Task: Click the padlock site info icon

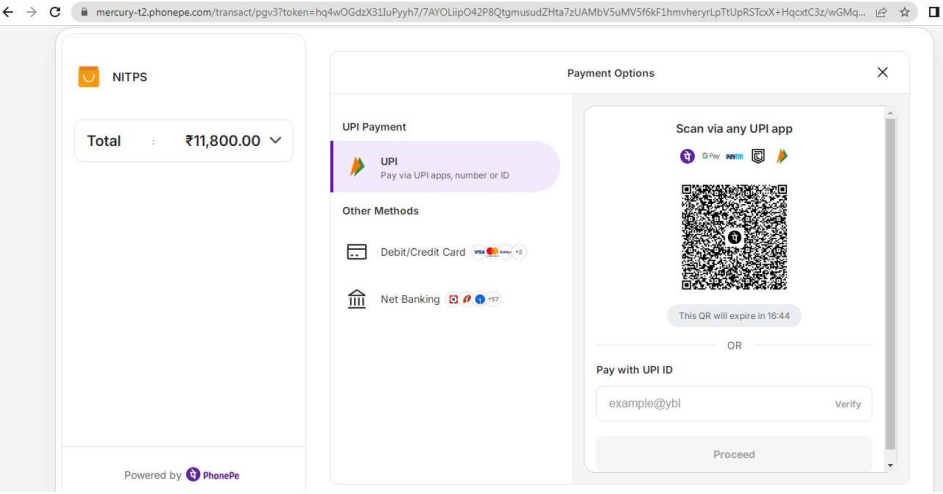Action: 84,12
